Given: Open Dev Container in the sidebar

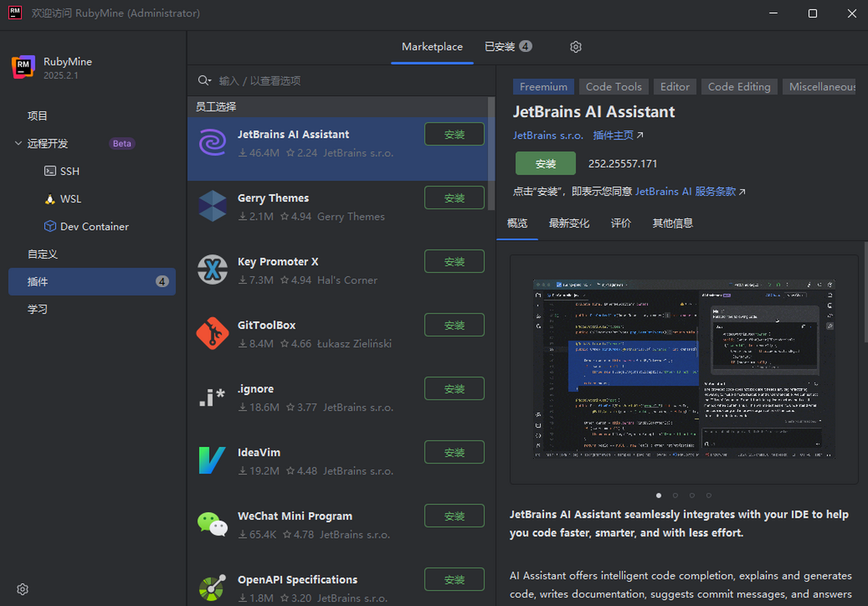Looking at the screenshot, I should tap(94, 226).
